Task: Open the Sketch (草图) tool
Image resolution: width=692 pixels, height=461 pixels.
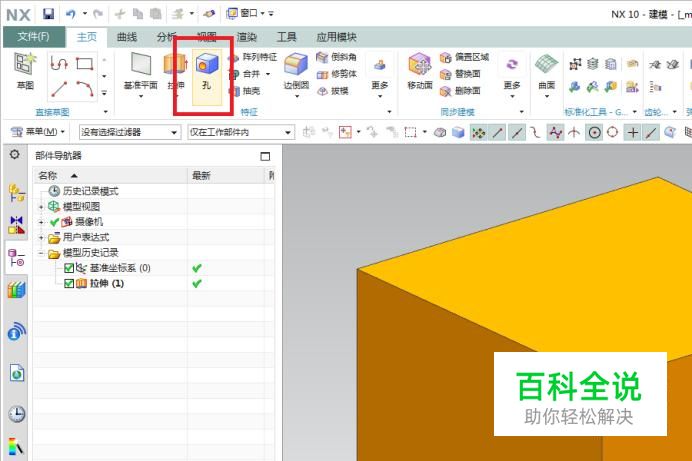Action: point(25,71)
